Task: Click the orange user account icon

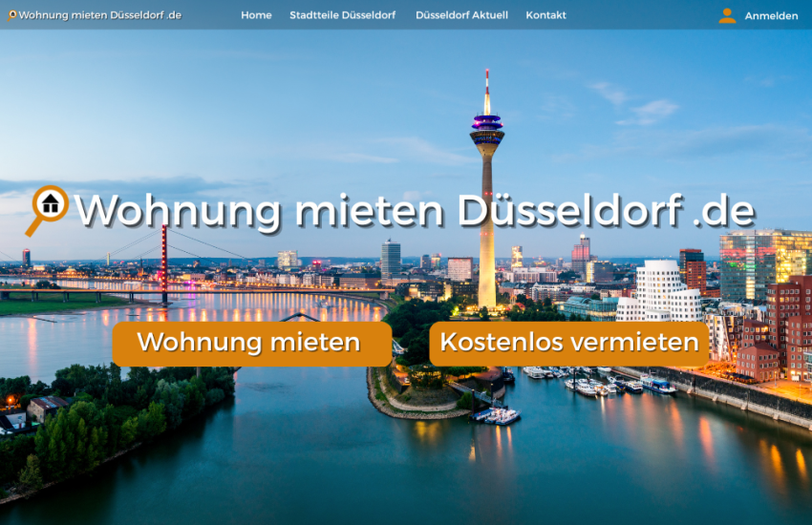Action: 727,15
